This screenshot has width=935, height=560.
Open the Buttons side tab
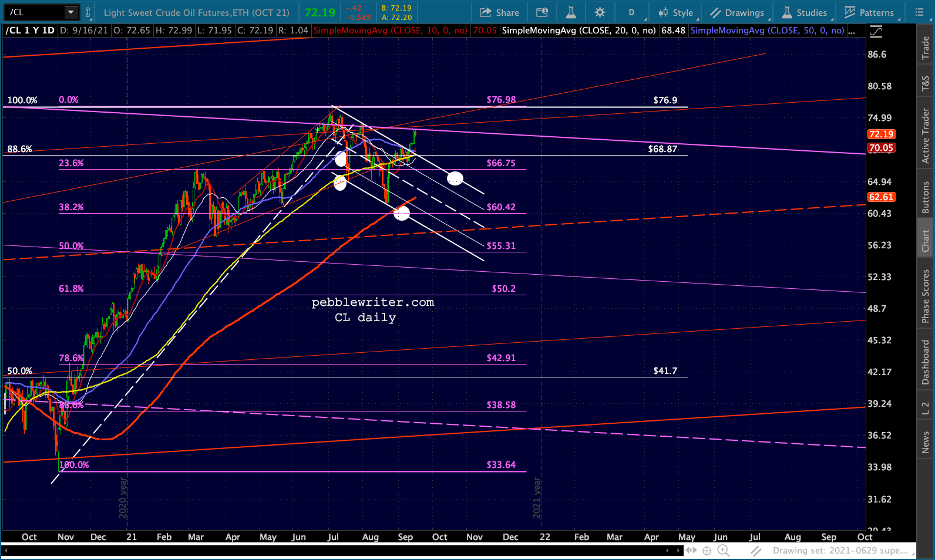click(x=926, y=197)
